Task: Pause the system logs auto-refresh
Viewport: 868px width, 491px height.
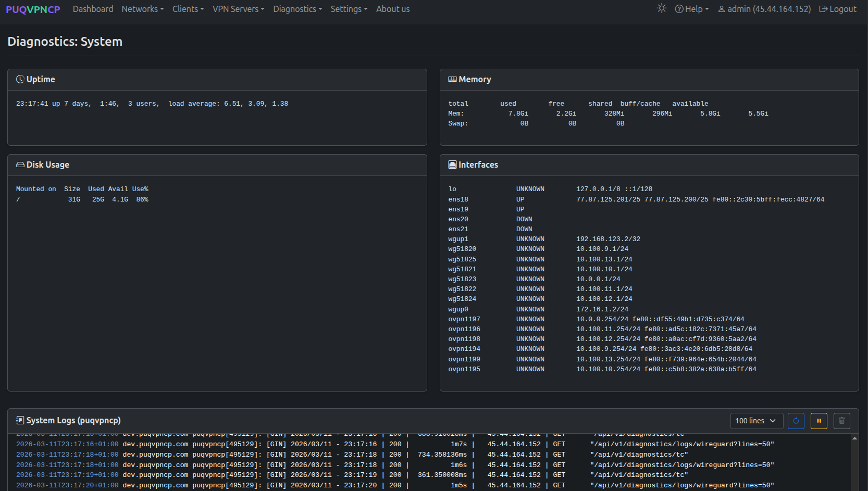Action: 819,421
